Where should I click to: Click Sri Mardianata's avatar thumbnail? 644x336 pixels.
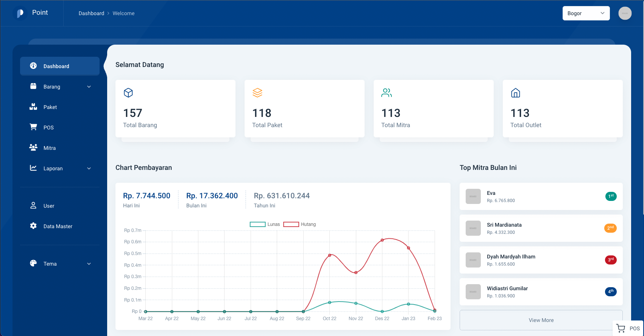tap(473, 228)
